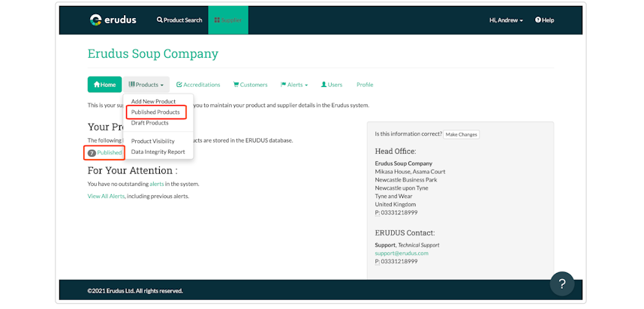Click the For Your Attention heading
The height and width of the screenshot is (309, 644).
pos(132,170)
